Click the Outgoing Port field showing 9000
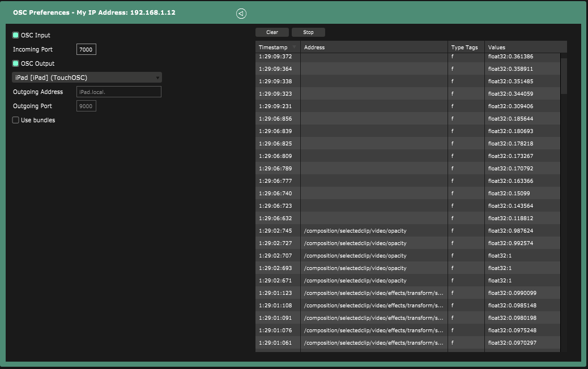This screenshot has width=588, height=369. 86,106
